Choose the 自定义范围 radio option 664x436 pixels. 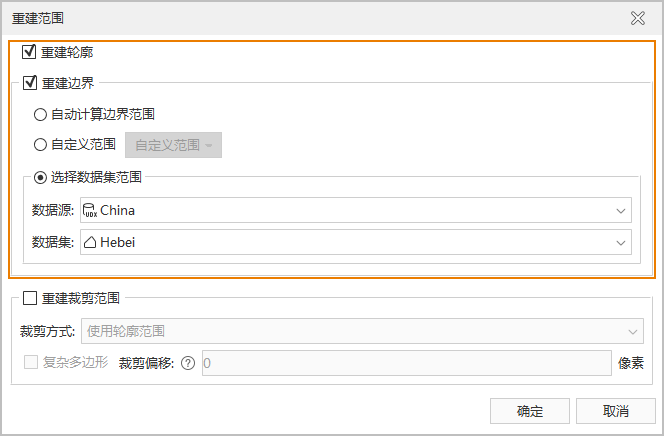coord(41,145)
